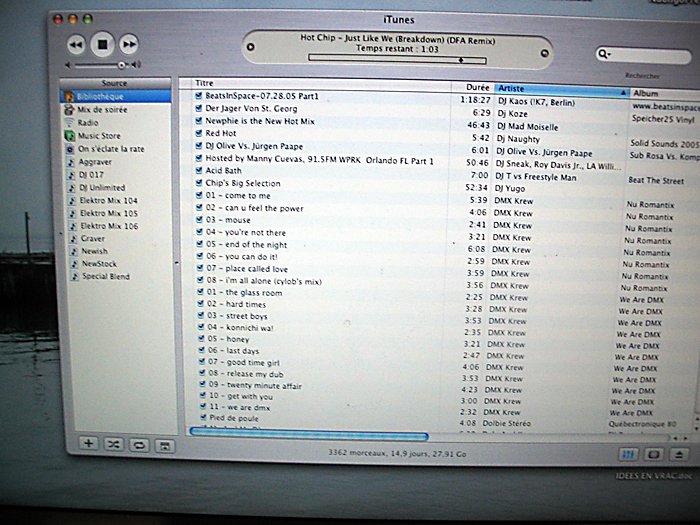Click the library stats text in status bar
700x525 pixels.
pos(397,454)
